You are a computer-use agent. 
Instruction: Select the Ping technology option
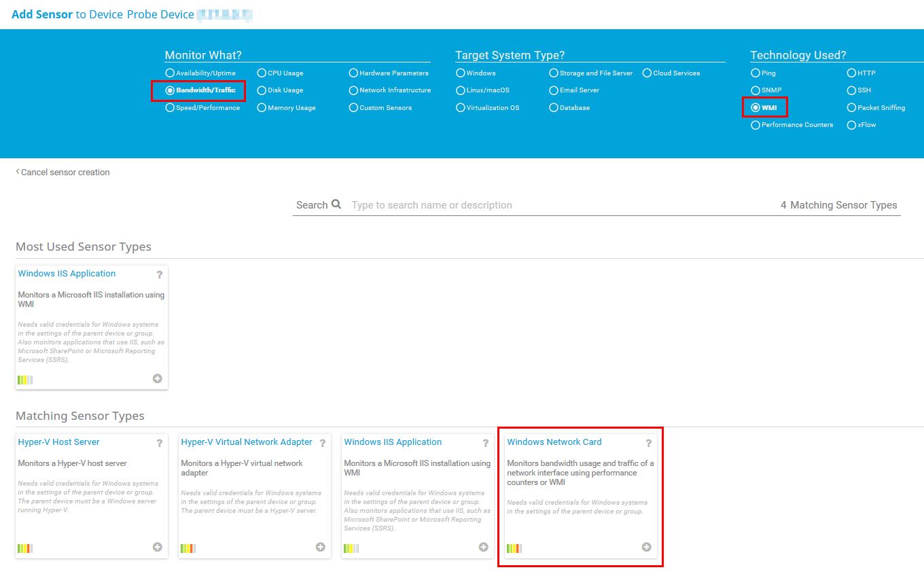756,73
